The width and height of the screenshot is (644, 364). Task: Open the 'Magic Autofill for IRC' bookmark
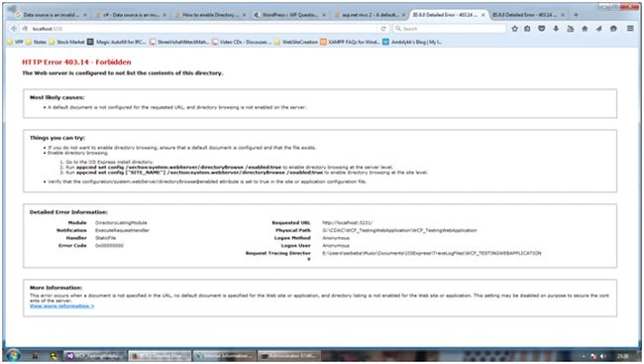click(x=117, y=42)
